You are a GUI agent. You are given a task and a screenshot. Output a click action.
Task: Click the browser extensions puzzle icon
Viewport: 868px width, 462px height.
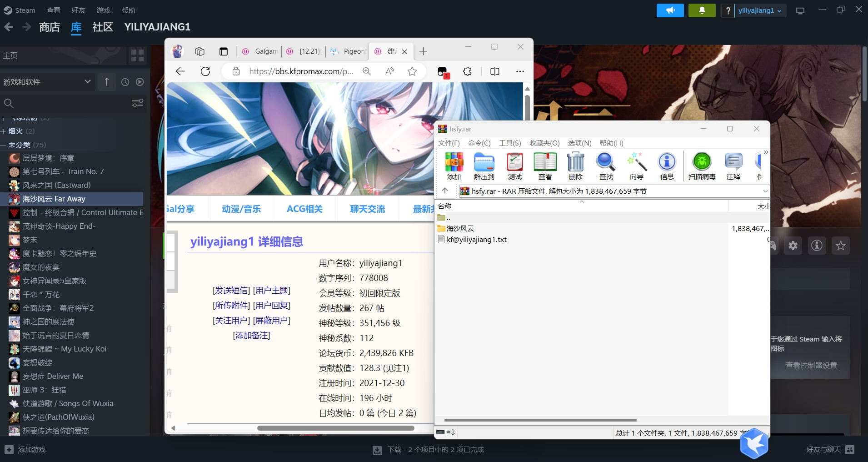click(467, 71)
